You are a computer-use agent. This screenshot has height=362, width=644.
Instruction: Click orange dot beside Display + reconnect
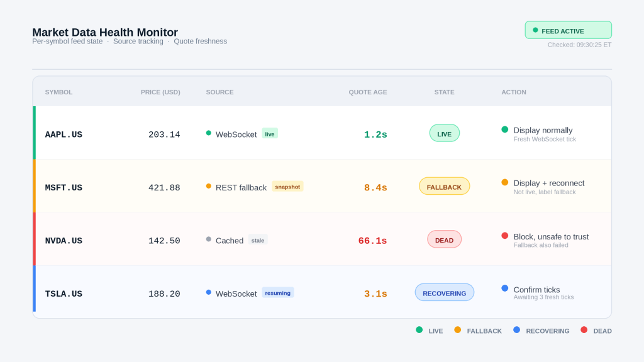pos(505,183)
